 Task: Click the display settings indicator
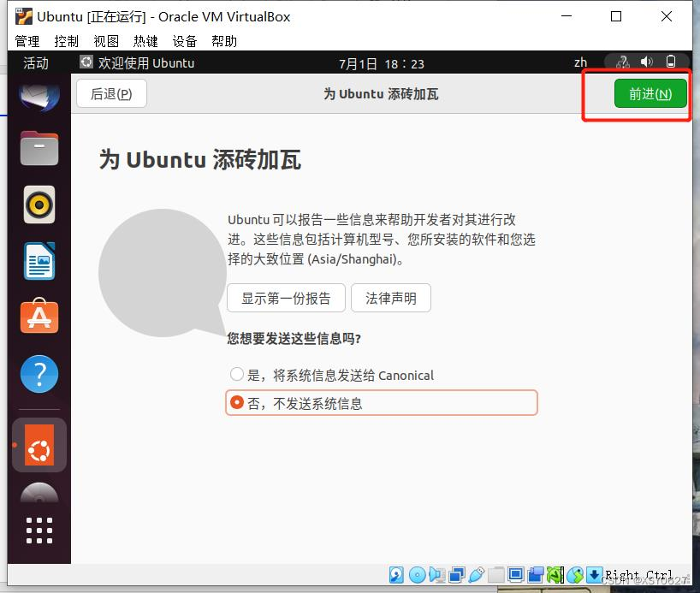pos(516,575)
